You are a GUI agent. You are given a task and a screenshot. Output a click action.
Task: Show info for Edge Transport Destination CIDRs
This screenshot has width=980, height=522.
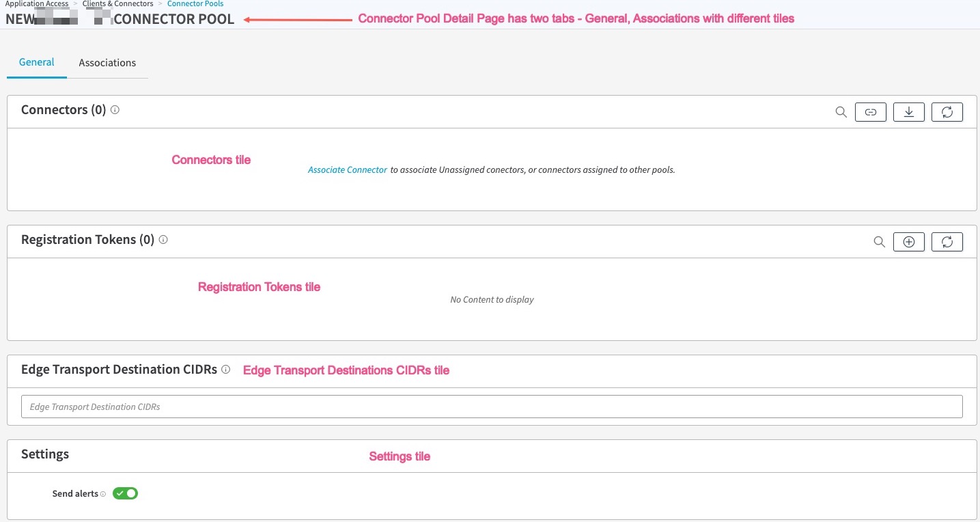click(x=225, y=370)
